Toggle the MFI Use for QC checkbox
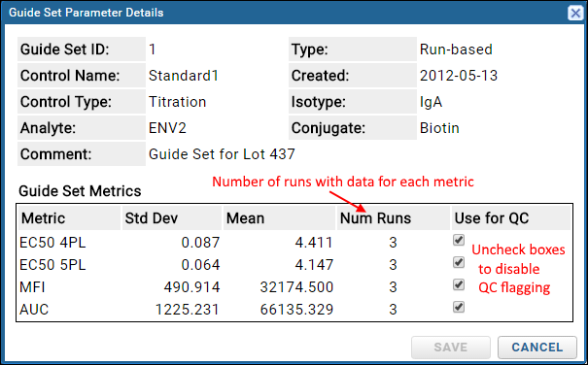Viewport: 588px width, 365px height. pyautogui.click(x=459, y=284)
